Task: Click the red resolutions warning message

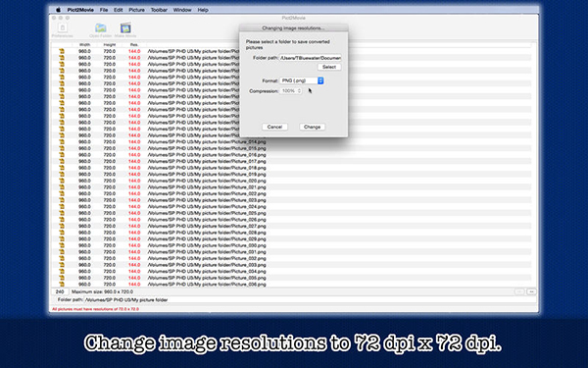Action: [x=95, y=309]
